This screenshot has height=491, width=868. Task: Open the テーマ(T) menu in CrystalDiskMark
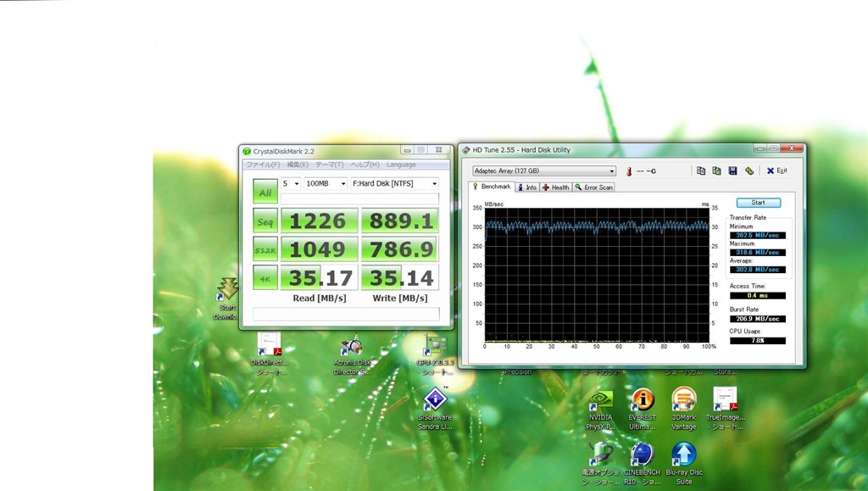pyautogui.click(x=330, y=165)
